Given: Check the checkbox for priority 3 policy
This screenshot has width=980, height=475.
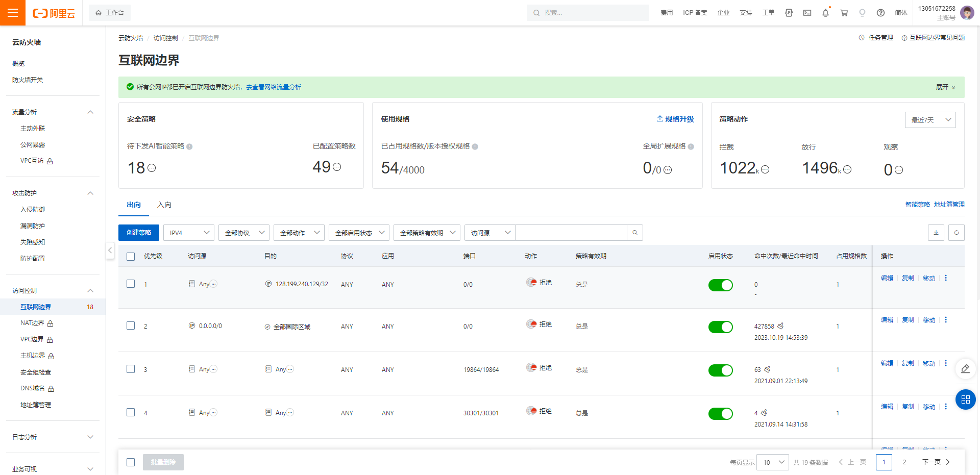Looking at the screenshot, I should coord(131,369).
